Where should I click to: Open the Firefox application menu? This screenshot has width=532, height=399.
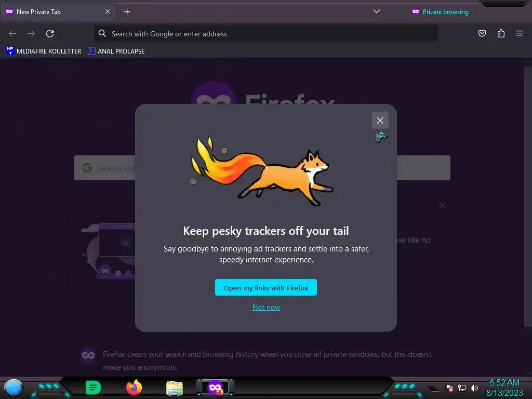tap(519, 33)
